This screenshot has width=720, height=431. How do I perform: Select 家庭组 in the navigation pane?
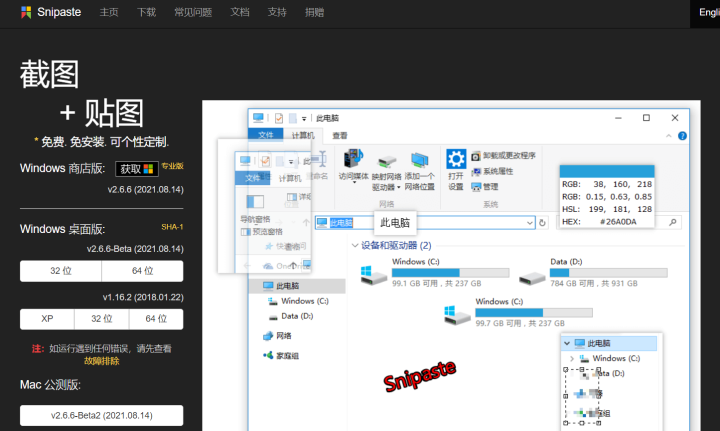pyautogui.click(x=281, y=356)
